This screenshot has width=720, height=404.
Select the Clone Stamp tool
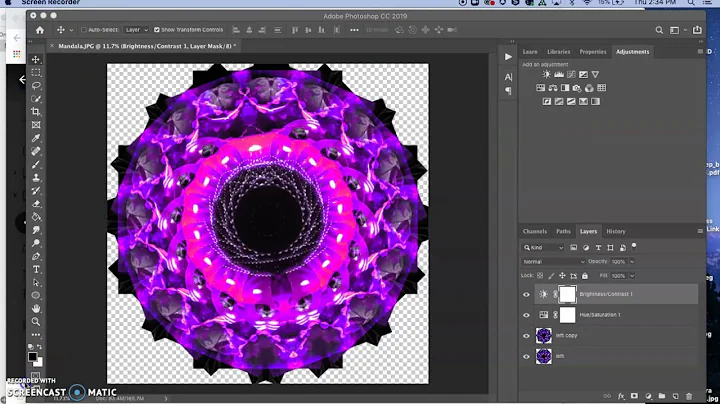pyautogui.click(x=36, y=178)
